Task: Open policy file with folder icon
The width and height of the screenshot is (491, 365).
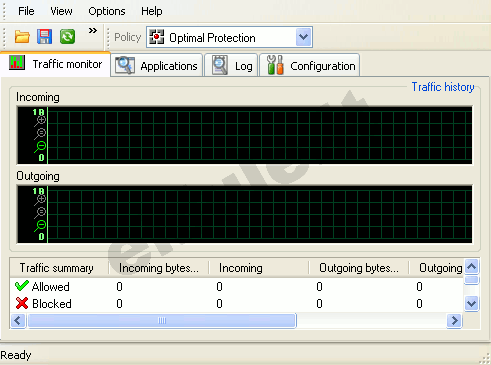Action: (22, 37)
